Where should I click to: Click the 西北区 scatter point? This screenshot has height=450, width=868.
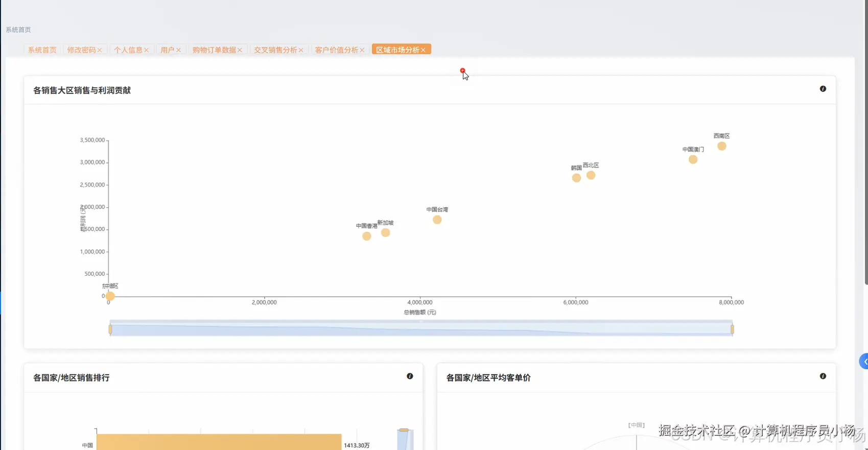[x=591, y=175]
